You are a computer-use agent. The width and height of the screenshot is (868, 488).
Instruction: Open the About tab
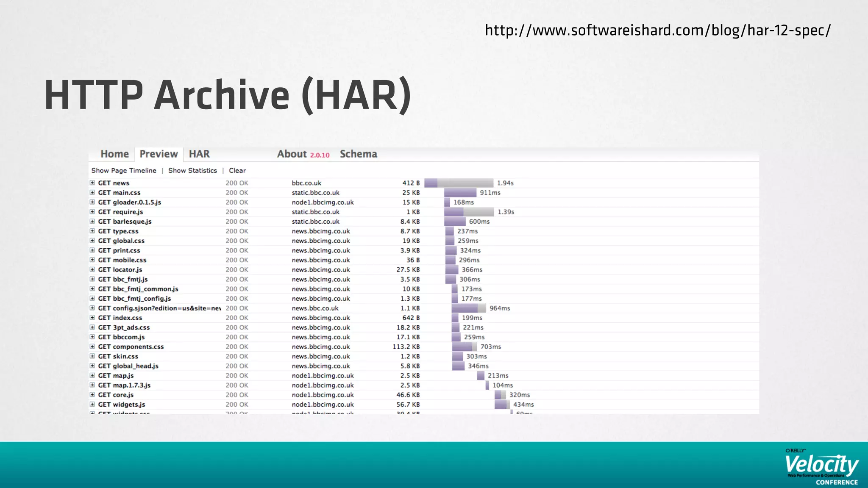pyautogui.click(x=292, y=154)
